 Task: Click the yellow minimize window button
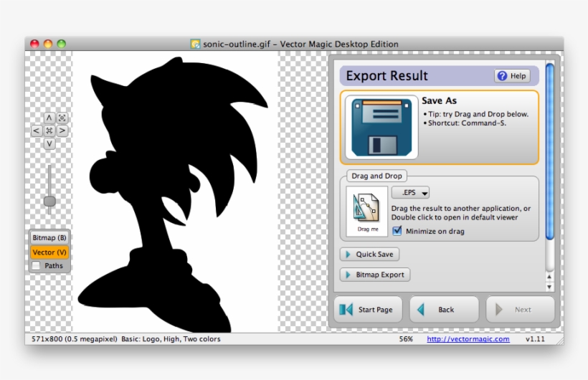point(48,44)
